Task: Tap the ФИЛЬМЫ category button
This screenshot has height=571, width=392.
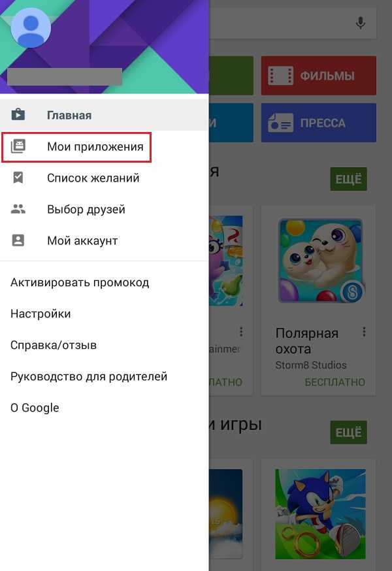Action: click(319, 76)
